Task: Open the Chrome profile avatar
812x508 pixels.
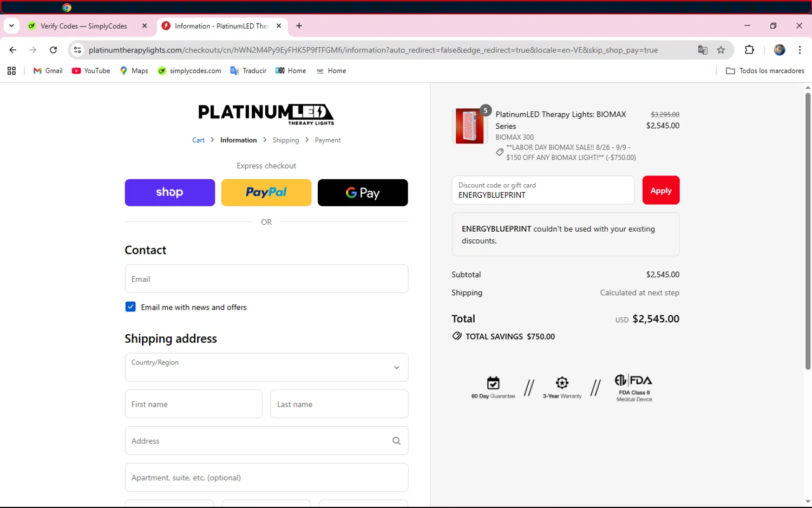Action: (780, 50)
